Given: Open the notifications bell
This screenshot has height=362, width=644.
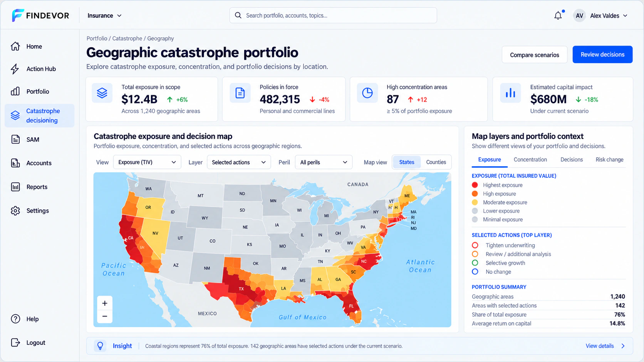Looking at the screenshot, I should 558,15.
